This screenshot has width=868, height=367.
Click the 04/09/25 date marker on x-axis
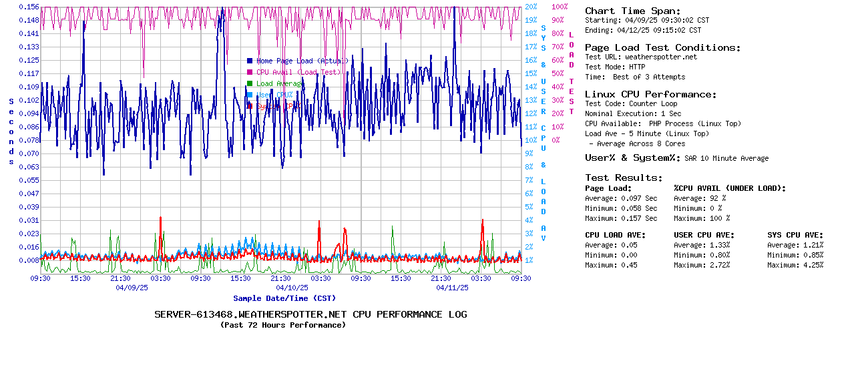(x=132, y=288)
